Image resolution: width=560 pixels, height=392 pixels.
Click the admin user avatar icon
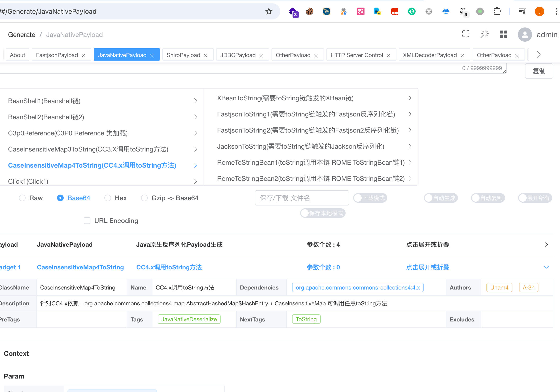click(x=525, y=35)
